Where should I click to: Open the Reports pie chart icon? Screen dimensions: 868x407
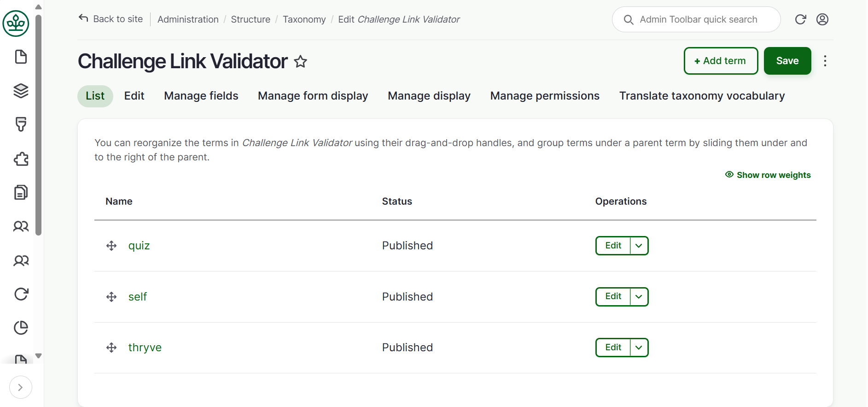(21, 328)
